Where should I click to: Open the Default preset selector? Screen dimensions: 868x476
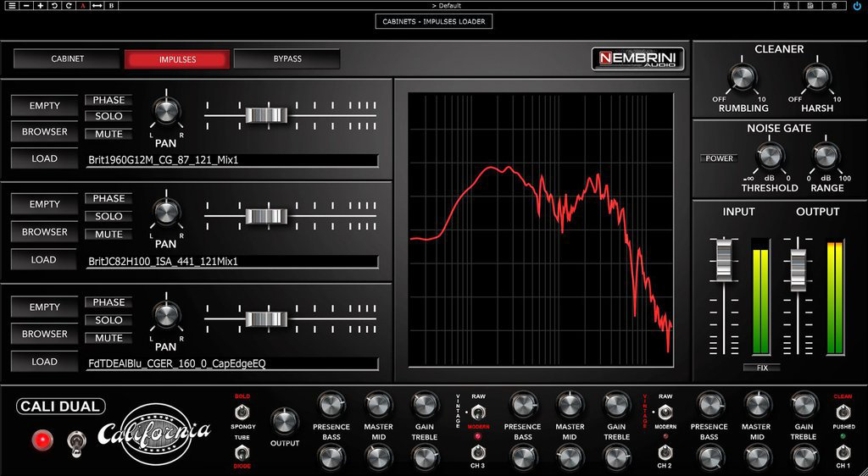coord(446,6)
